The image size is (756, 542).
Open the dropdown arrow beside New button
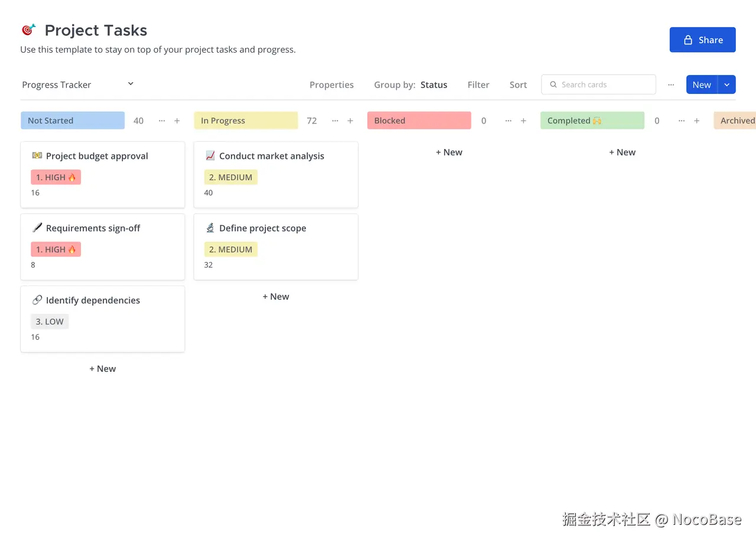[726, 85]
